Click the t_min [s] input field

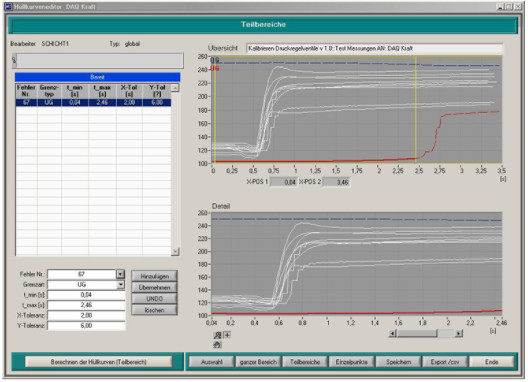click(x=87, y=295)
